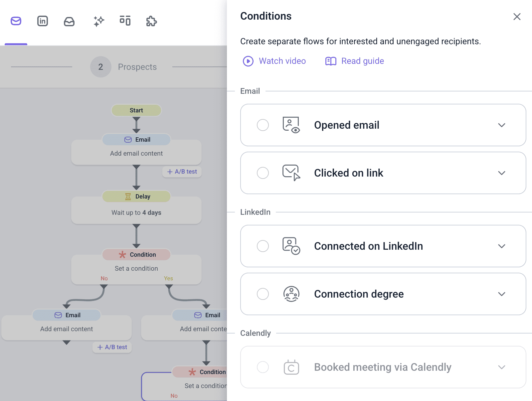The height and width of the screenshot is (401, 532).
Task: Select the Opened email radio button
Action: [x=263, y=125]
